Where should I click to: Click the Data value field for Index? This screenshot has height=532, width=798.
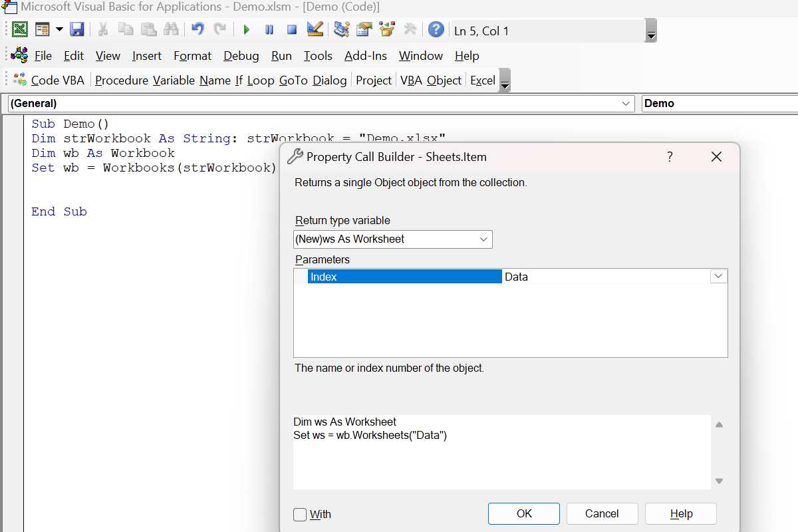tap(606, 277)
